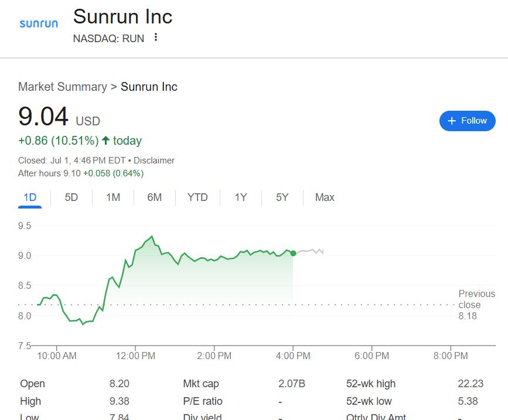Click the 'Open' label in stats table
508x420 pixels.
coord(32,384)
